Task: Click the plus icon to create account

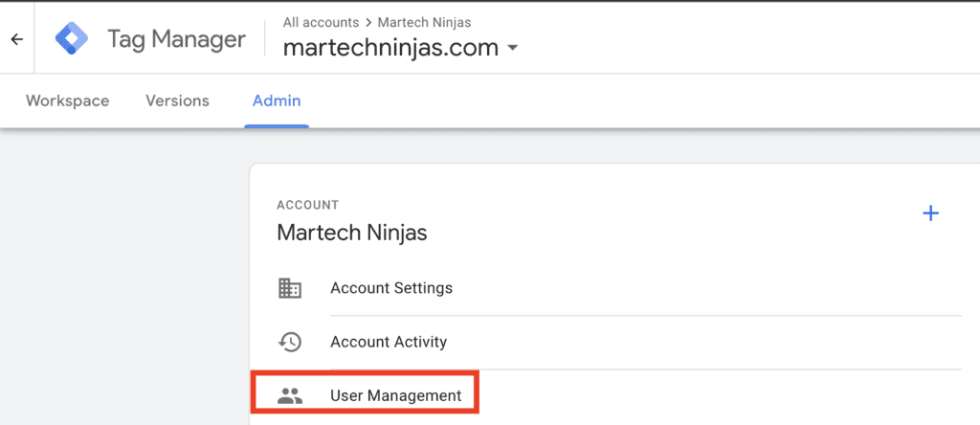Action: 930,213
